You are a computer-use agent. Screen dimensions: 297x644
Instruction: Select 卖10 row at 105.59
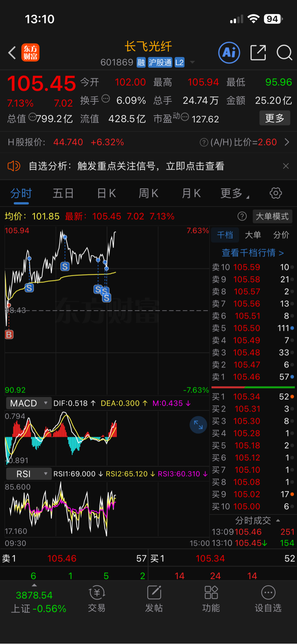[253, 267]
